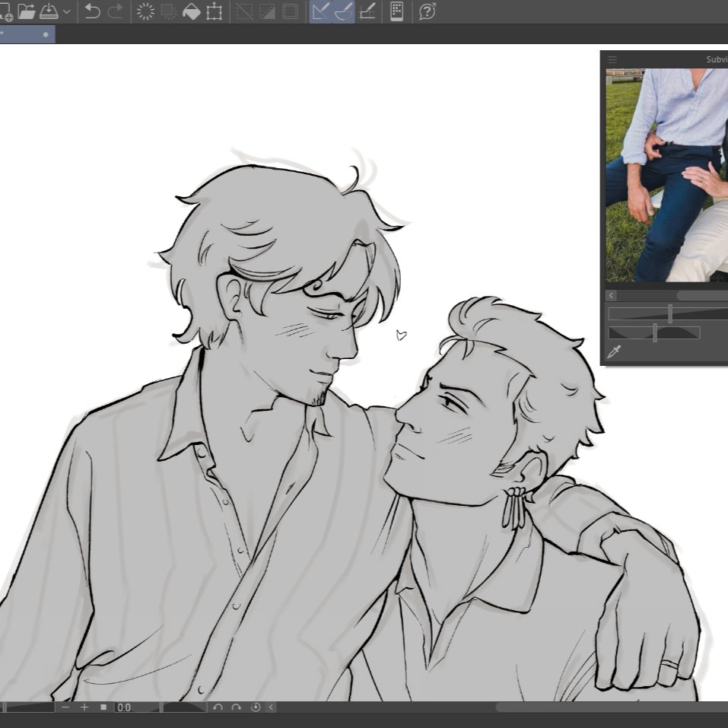Click the Save icon in the top toolbar

(49, 11)
